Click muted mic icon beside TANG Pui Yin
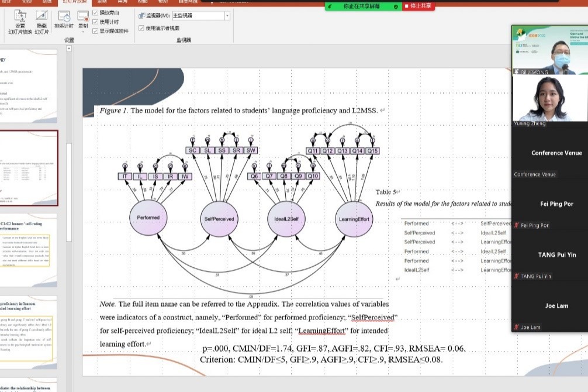Image resolution: width=588 pixels, height=392 pixels. point(517,276)
